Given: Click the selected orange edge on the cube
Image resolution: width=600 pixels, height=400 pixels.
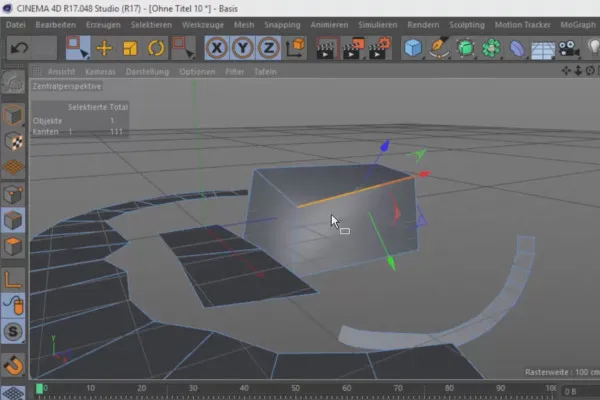Looking at the screenshot, I should [356, 191].
